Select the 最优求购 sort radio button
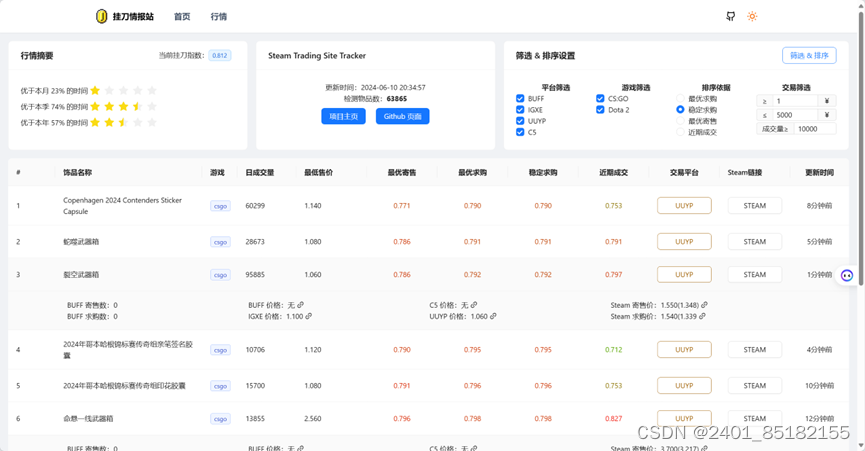Screen dimensions: 865x451 pos(680,99)
